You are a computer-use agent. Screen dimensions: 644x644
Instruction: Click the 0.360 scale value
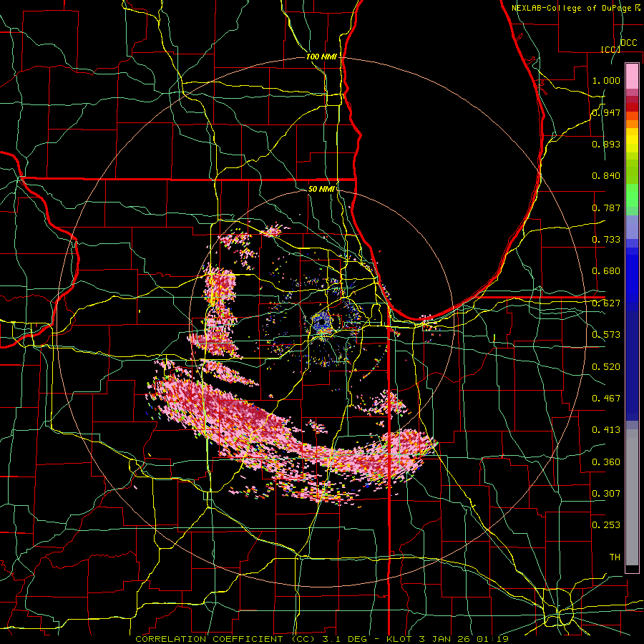606,462
